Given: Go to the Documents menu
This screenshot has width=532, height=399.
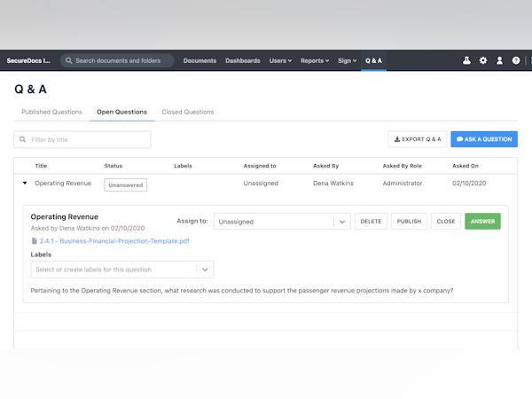Looking at the screenshot, I should [x=199, y=60].
